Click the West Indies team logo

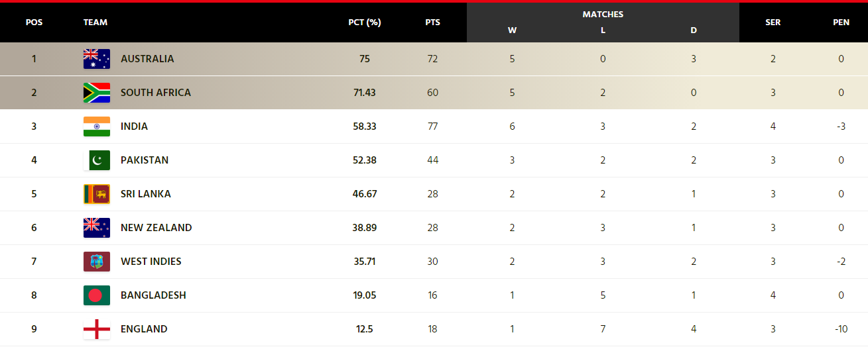[x=96, y=262]
